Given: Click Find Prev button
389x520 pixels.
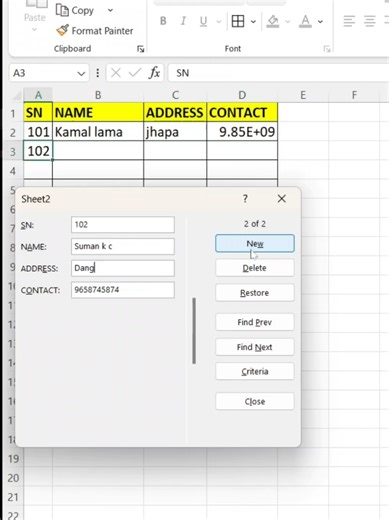Looking at the screenshot, I should tap(255, 322).
